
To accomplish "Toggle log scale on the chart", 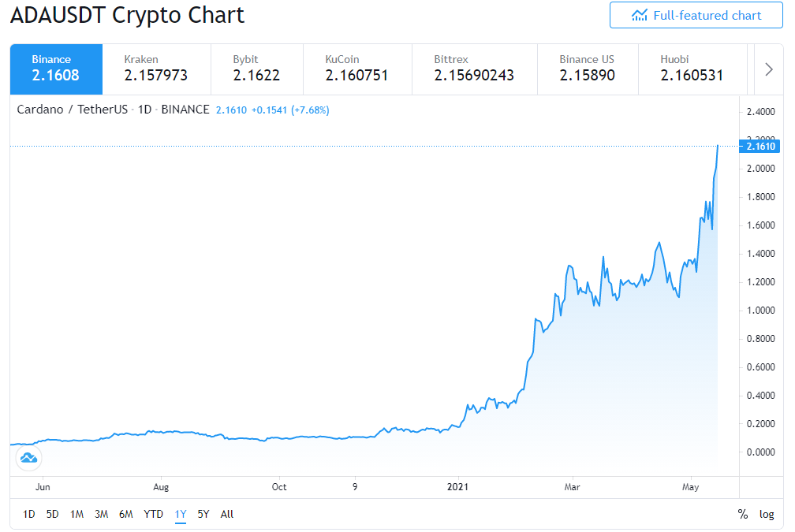I will pyautogui.click(x=767, y=514).
